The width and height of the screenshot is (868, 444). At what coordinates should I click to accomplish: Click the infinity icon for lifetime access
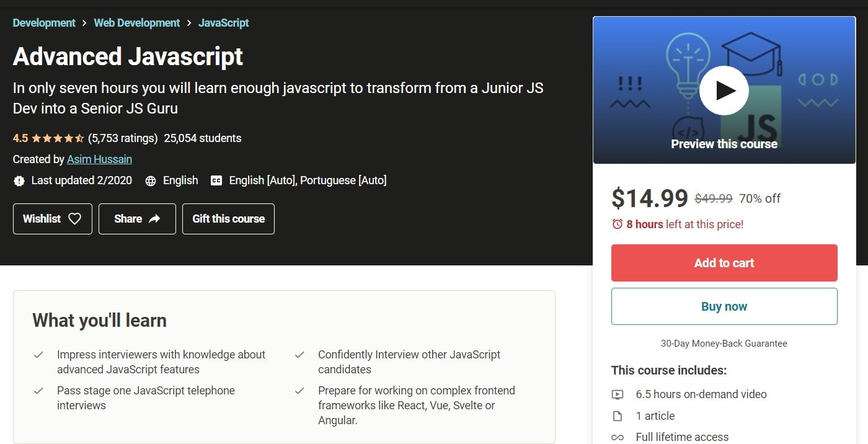click(618, 437)
